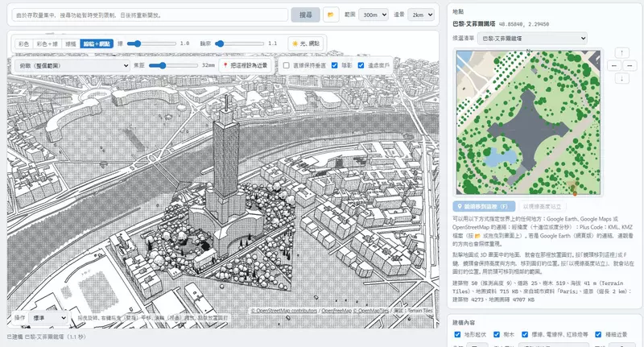Click the pin icon 把這裡設為近景 button
The width and height of the screenshot is (644, 347).
pyautogui.click(x=246, y=65)
